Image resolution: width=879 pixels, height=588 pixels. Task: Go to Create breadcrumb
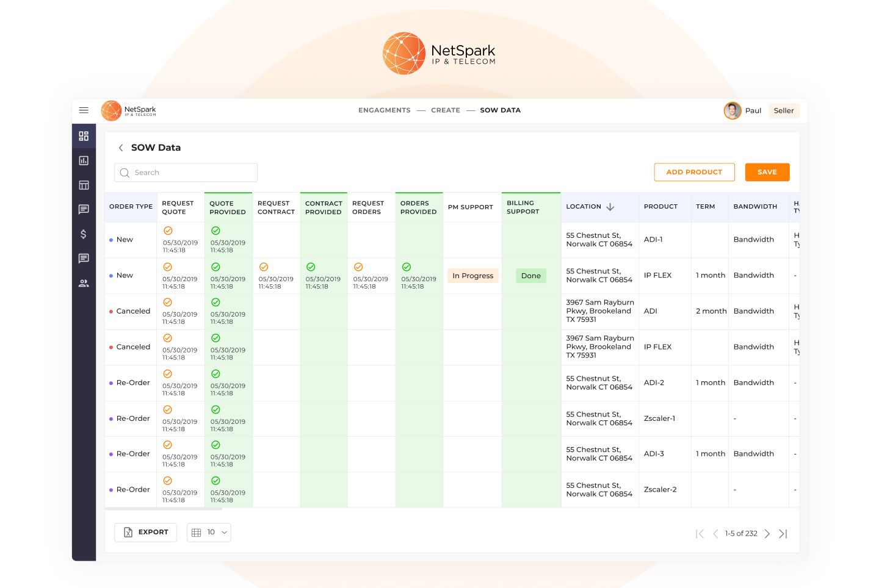pyautogui.click(x=446, y=110)
